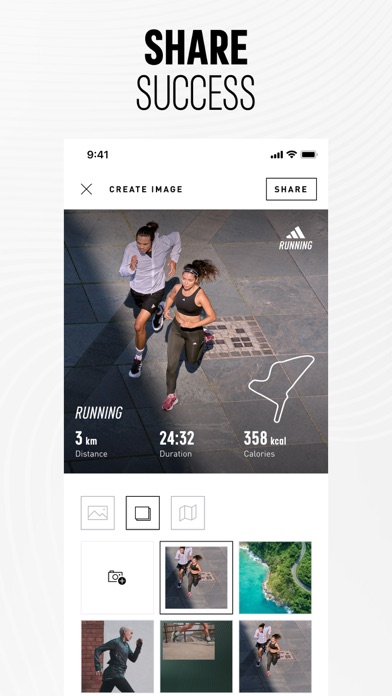Image resolution: width=392 pixels, height=696 pixels.
Task: Choose the aerial coastline road thumbnail
Action: pos(275,577)
